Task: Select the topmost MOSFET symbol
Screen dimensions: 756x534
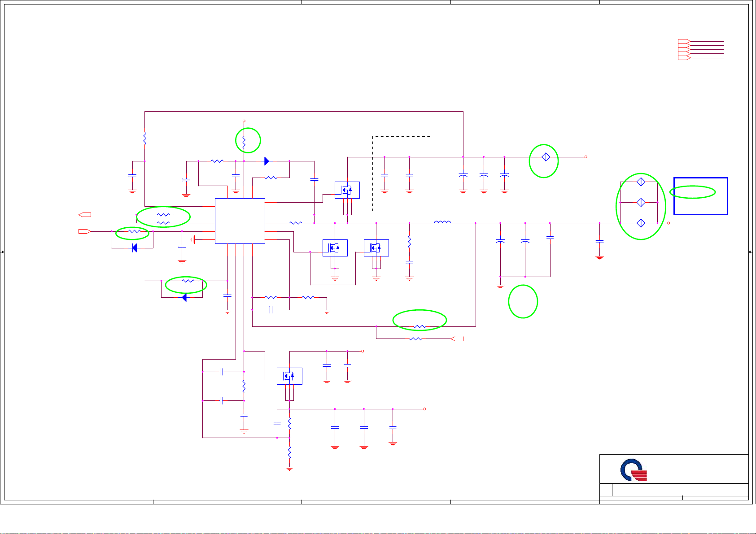Action: [347, 190]
